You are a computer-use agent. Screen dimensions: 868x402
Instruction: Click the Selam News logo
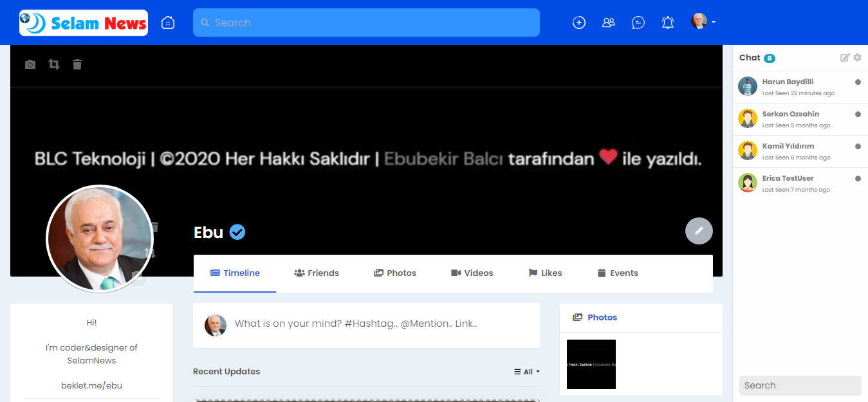click(x=84, y=23)
